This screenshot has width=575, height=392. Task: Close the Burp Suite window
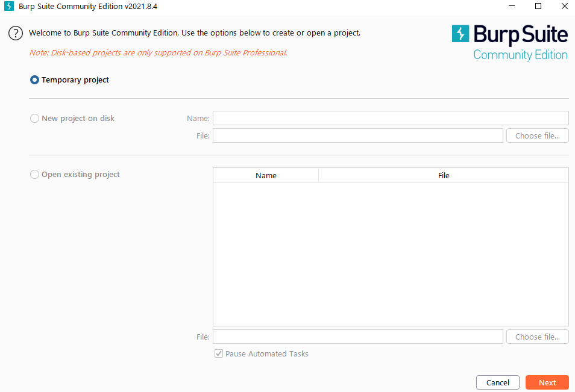tap(565, 6)
